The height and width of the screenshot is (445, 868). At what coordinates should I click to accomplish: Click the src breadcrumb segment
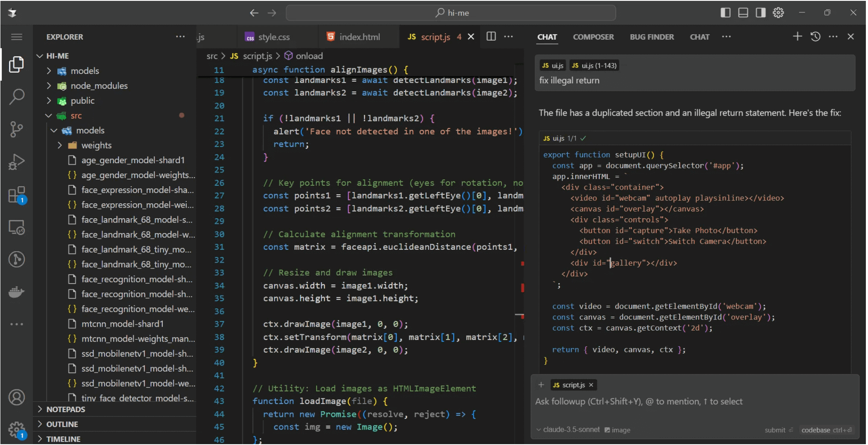pos(211,56)
